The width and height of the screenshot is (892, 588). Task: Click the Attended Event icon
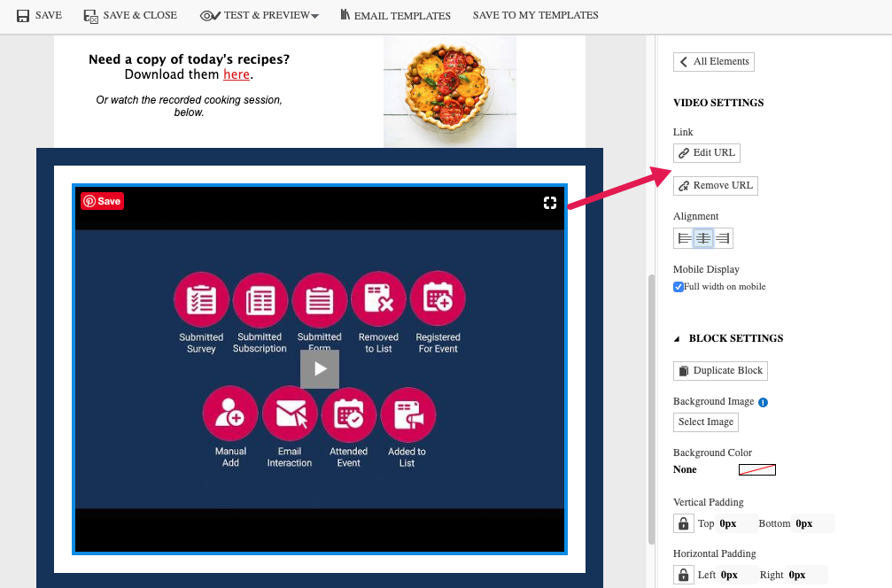tap(349, 414)
